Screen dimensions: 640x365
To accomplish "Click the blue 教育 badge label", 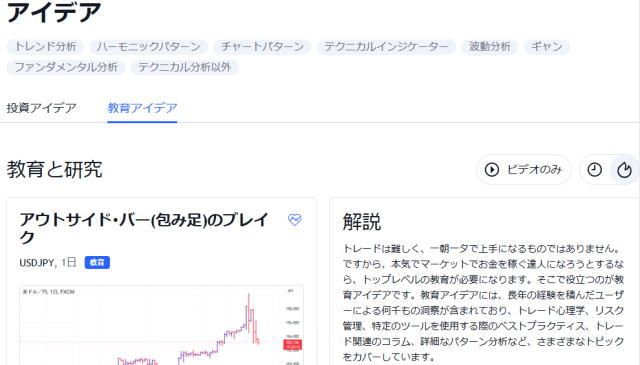I will point(97,263).
